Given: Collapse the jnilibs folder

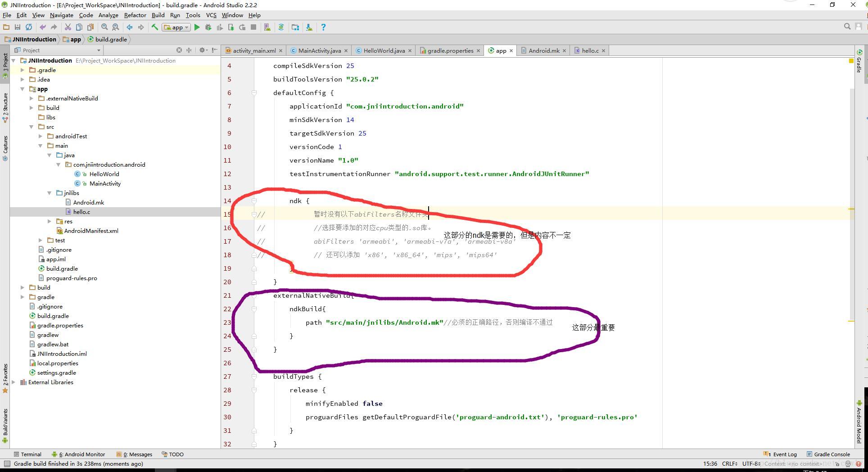Looking at the screenshot, I should pyautogui.click(x=50, y=193).
